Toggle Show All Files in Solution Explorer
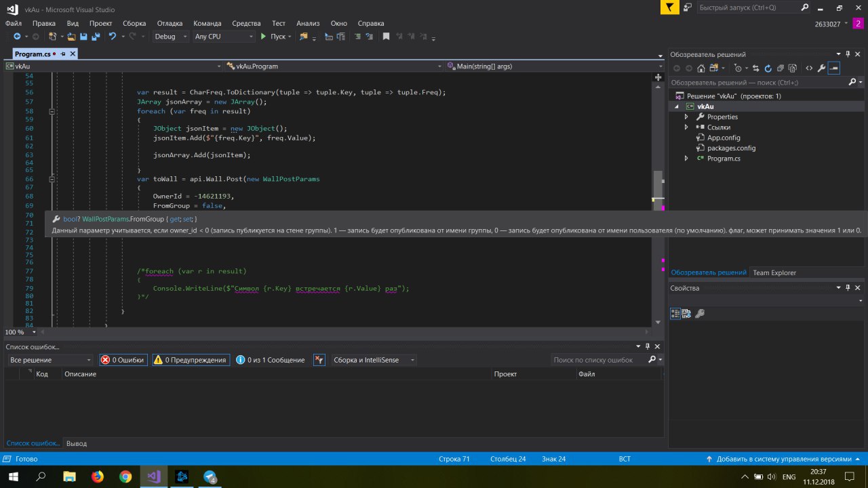 tap(792, 68)
